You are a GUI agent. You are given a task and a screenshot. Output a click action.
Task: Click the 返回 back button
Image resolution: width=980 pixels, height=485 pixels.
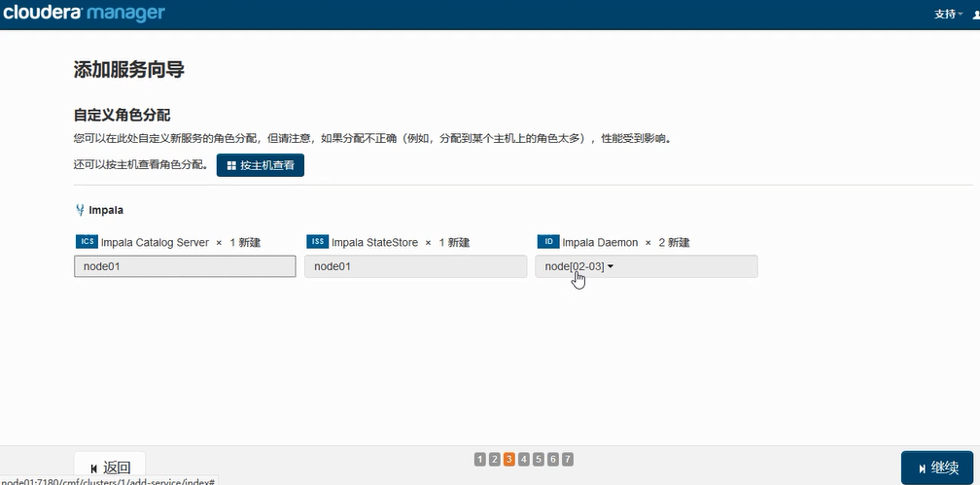coord(109,468)
